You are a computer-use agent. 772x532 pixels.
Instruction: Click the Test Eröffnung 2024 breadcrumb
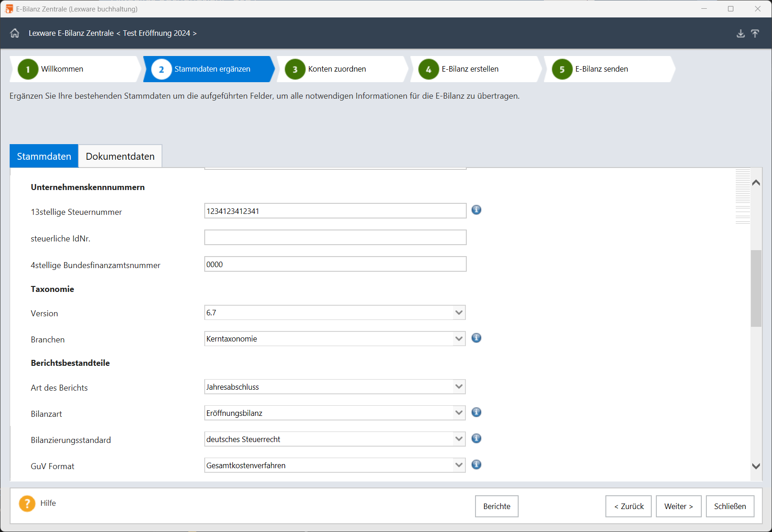tap(157, 33)
